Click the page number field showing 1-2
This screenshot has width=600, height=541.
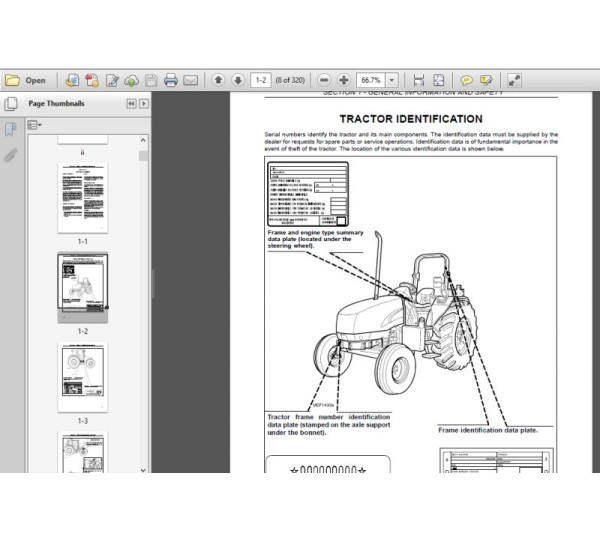click(262, 80)
